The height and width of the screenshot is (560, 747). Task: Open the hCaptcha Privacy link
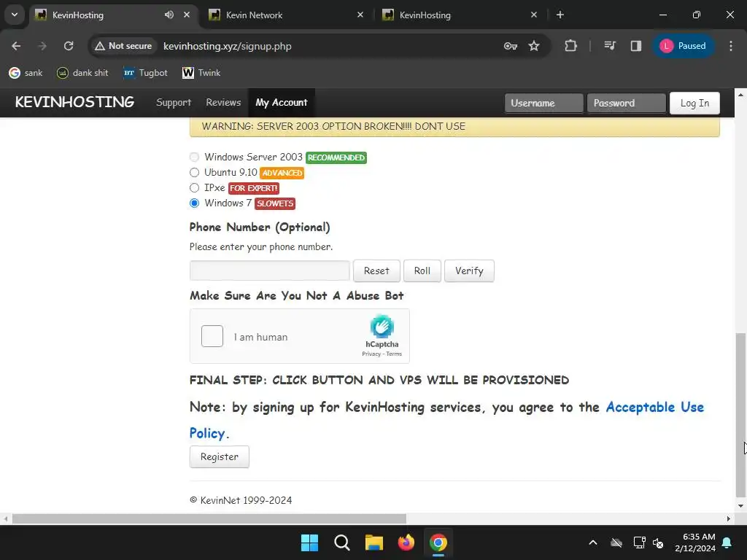[371, 354]
